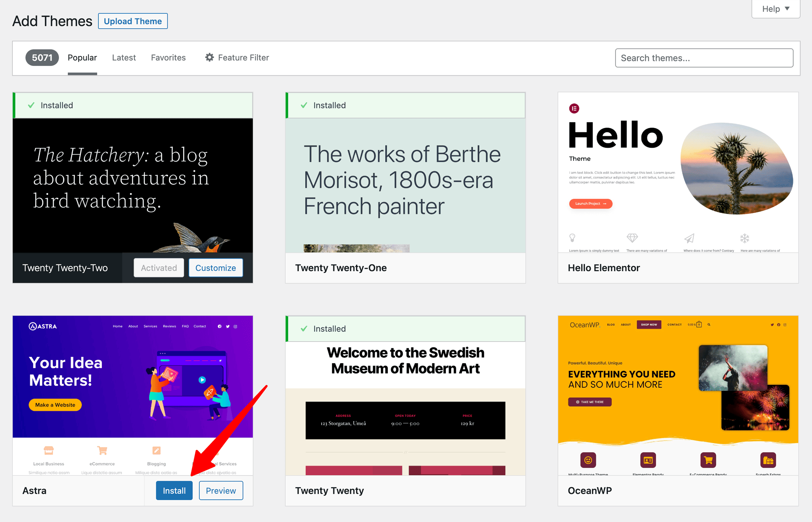Click the Search themes input field
This screenshot has height=522, width=812.
click(704, 58)
